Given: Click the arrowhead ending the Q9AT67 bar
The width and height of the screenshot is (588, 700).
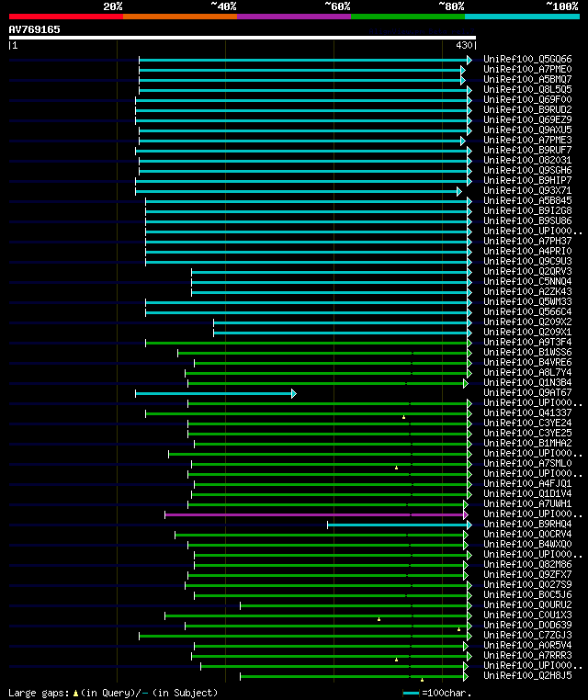Looking at the screenshot, I should pyautogui.click(x=294, y=394).
